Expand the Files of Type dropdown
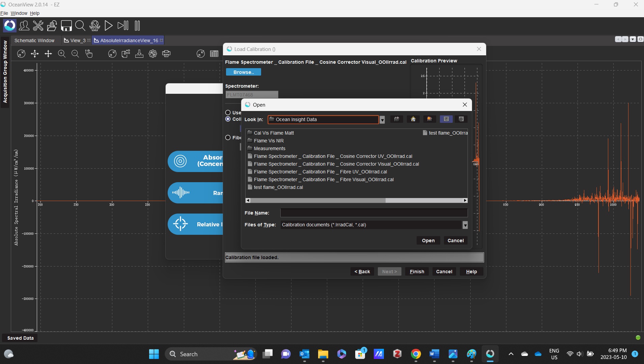This screenshot has width=644, height=364. pos(465,225)
